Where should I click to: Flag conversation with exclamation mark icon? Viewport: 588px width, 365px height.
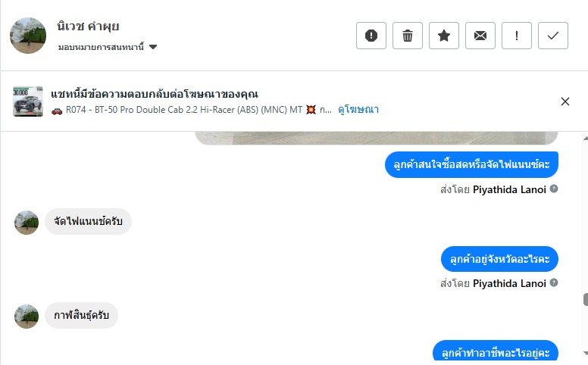pos(517,36)
